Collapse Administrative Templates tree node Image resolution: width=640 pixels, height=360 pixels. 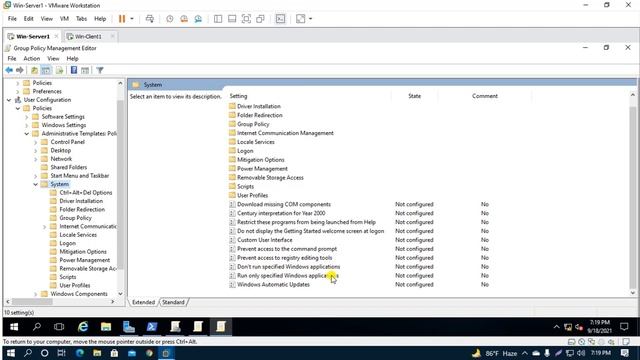[x=27, y=134]
